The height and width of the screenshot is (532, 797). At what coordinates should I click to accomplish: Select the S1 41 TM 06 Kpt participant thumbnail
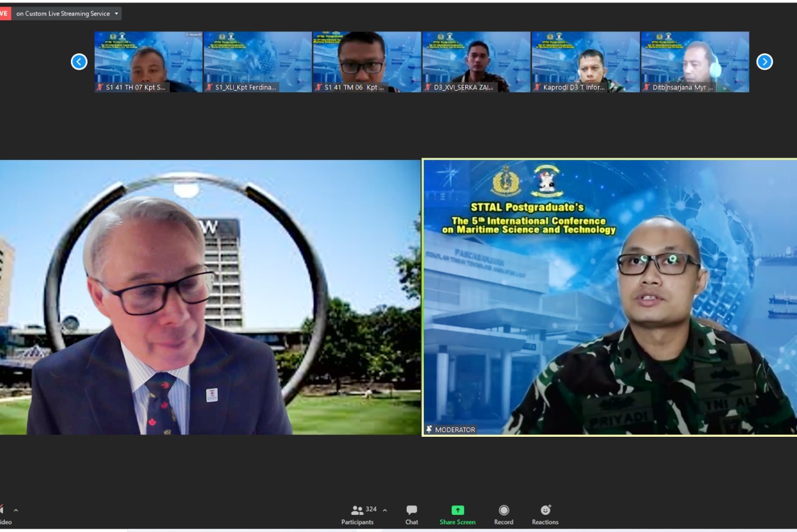pos(367,61)
